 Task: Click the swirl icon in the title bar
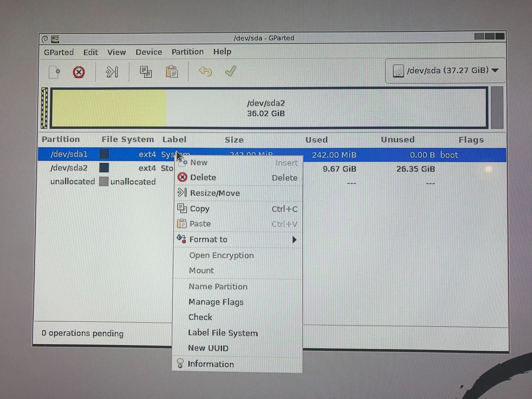(x=45, y=40)
